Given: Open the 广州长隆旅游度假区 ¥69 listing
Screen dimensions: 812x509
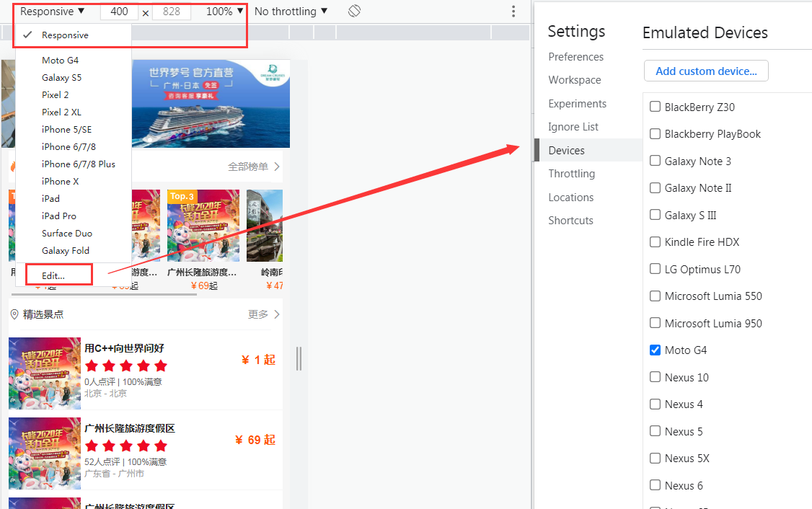Looking at the screenshot, I should [146, 453].
